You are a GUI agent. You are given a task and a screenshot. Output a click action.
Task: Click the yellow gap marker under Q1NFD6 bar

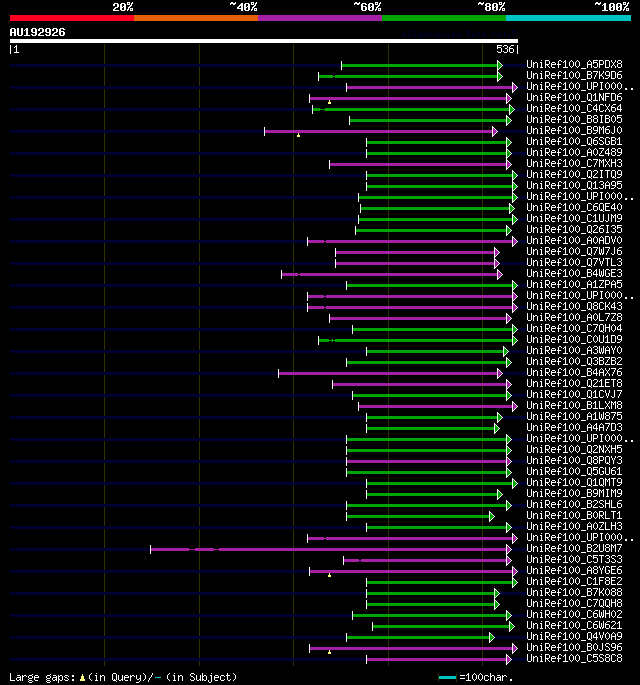coord(329,102)
